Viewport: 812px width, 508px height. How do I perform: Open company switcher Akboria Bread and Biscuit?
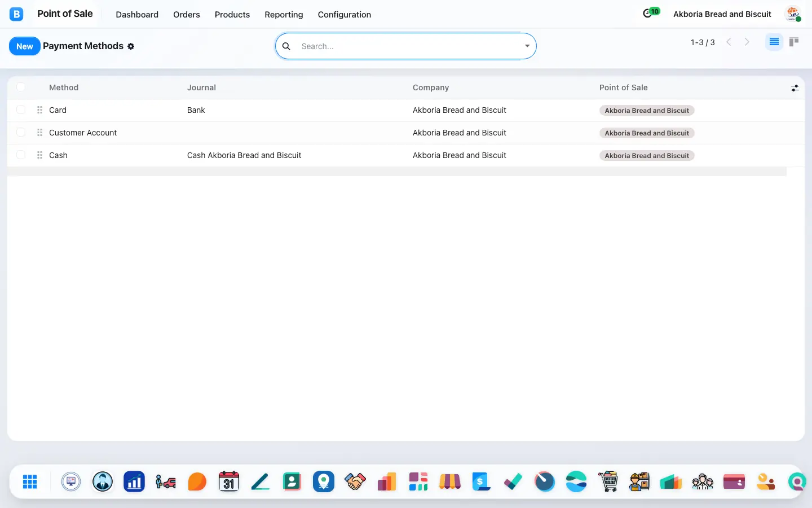(x=722, y=14)
